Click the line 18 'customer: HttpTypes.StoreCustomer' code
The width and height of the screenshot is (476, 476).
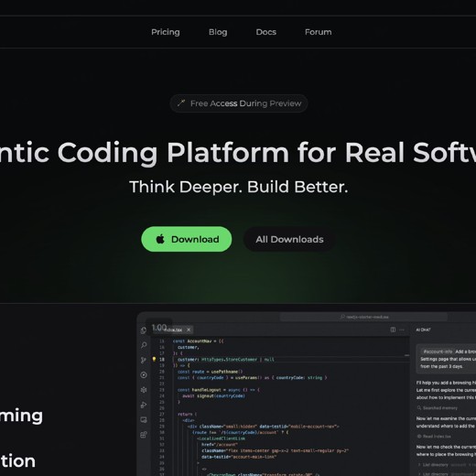click(x=226, y=360)
